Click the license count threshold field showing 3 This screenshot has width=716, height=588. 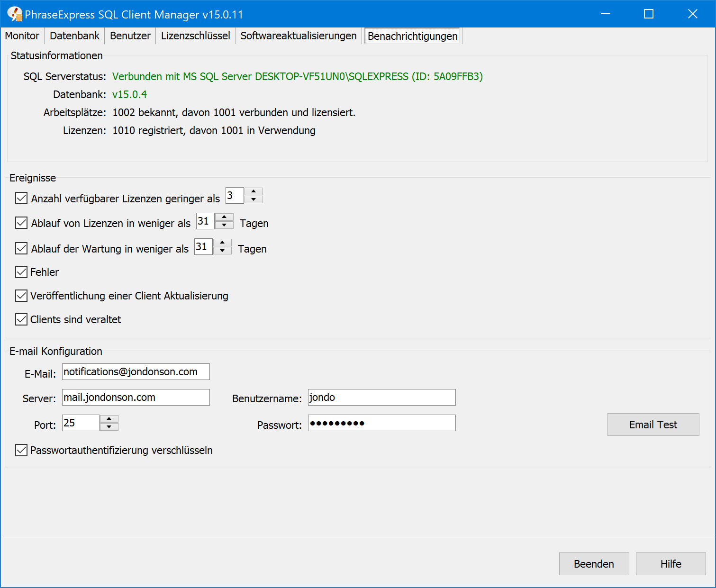pyautogui.click(x=235, y=195)
